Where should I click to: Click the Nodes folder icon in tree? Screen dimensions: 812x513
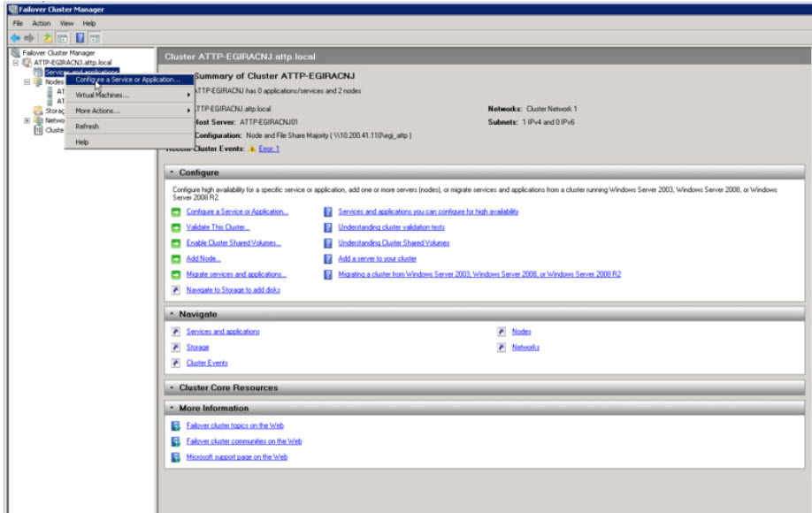(38, 81)
